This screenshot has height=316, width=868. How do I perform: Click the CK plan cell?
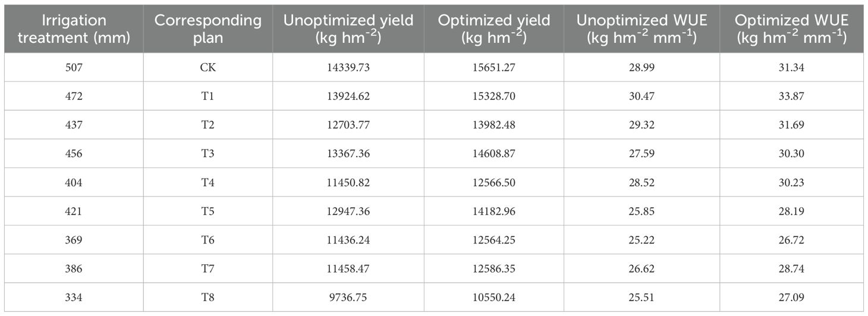click(x=207, y=68)
